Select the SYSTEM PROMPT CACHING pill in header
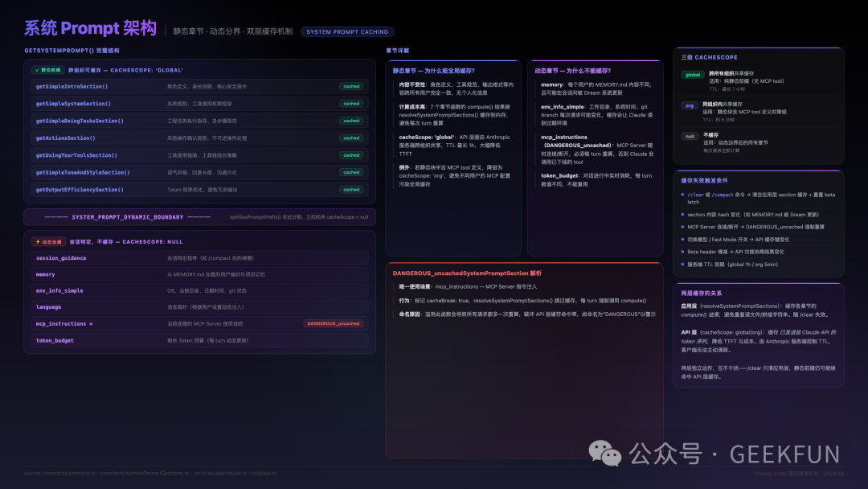 click(x=347, y=32)
